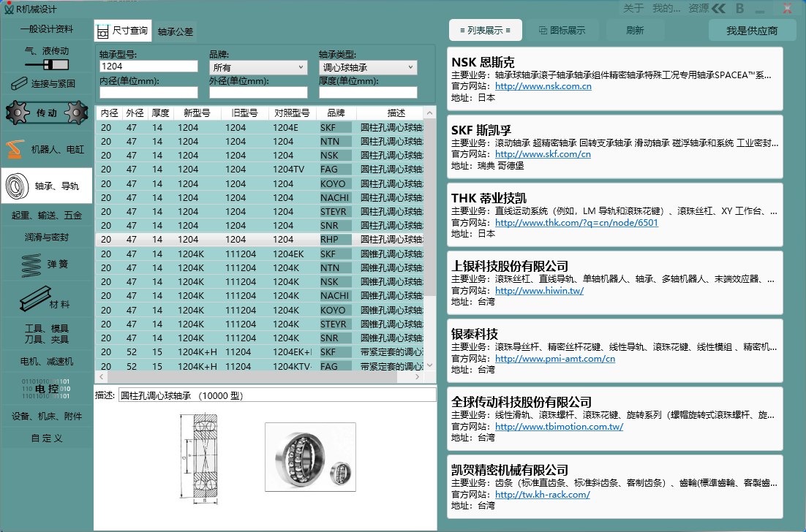Select the 1204EK SKF table row
Viewport: 806px width, 532px height.
click(x=259, y=254)
